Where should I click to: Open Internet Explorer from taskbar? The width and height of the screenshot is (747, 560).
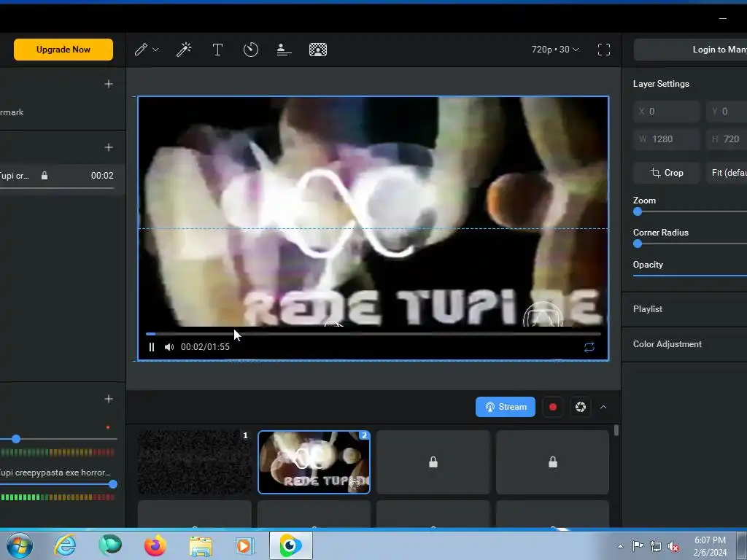coord(65,545)
